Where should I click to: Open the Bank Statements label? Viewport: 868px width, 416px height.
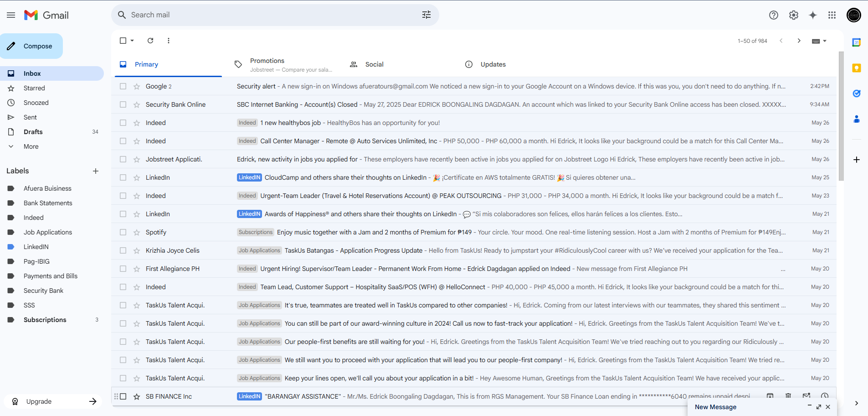pyautogui.click(x=52, y=203)
